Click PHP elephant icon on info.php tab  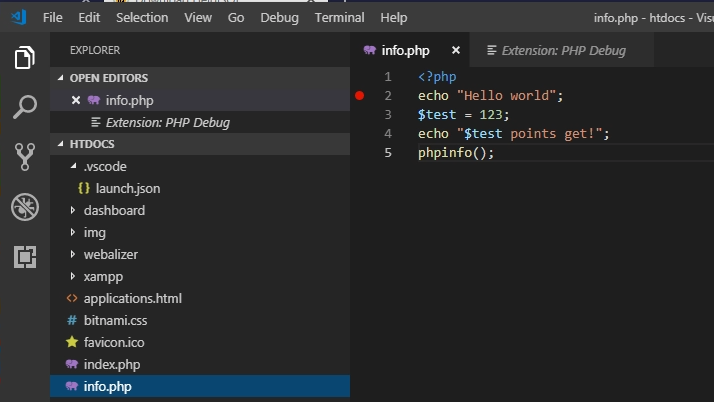pos(370,50)
